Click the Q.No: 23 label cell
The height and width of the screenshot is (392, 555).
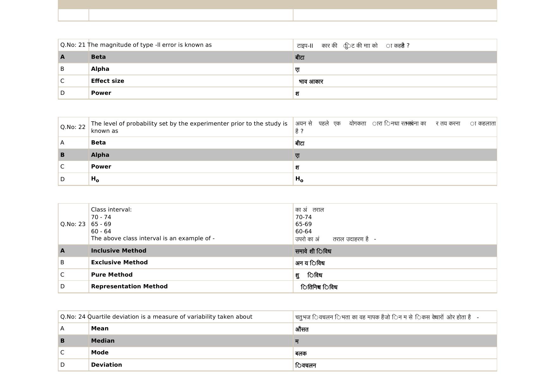coord(73,224)
